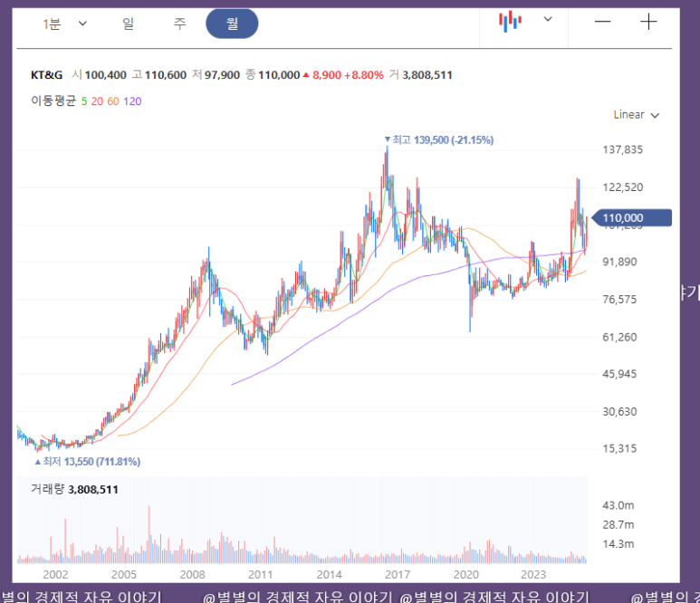This screenshot has width=700, height=603.
Task: Switch to the 일 daily chart tab
Action: [x=128, y=24]
